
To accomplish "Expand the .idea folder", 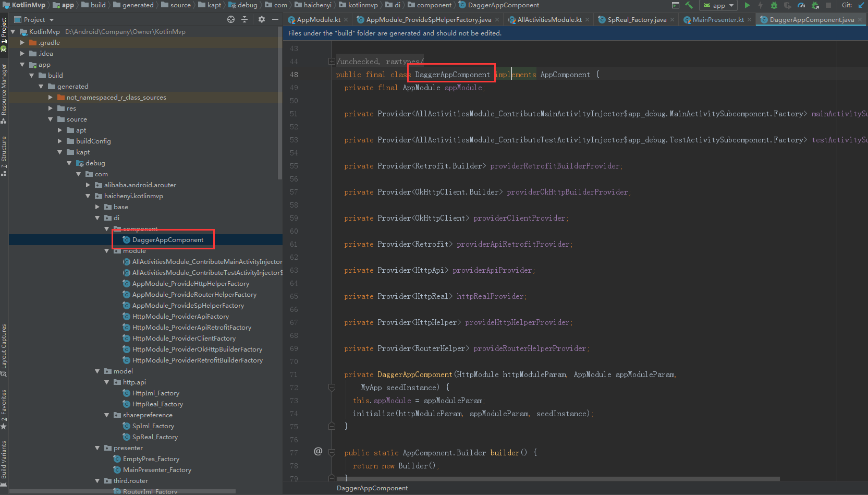I will tap(22, 54).
